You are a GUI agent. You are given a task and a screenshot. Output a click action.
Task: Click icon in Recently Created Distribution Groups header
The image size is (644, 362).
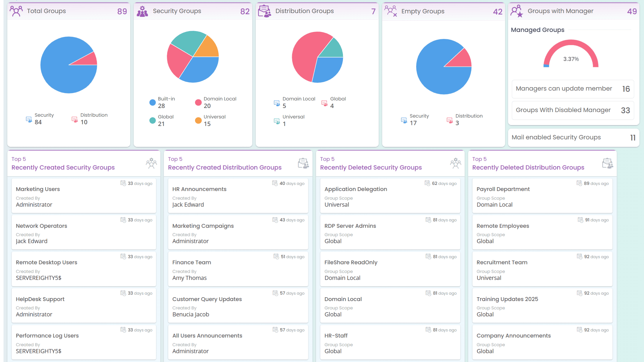[303, 163]
